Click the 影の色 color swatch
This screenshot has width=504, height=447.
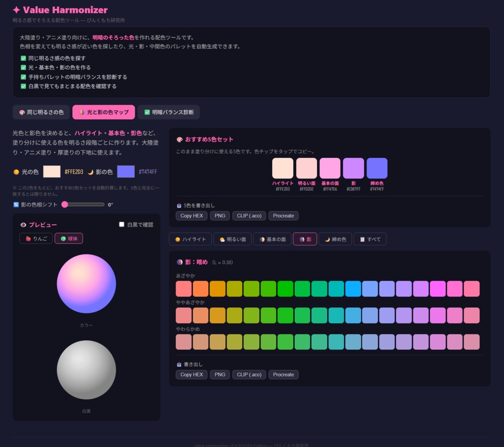coord(126,172)
